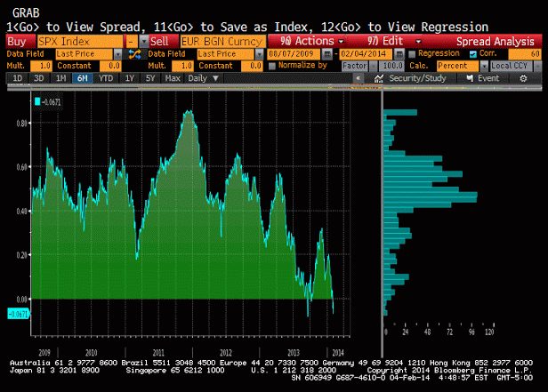
Task: Edit the SPX Index security field
Action: pyautogui.click(x=80, y=42)
